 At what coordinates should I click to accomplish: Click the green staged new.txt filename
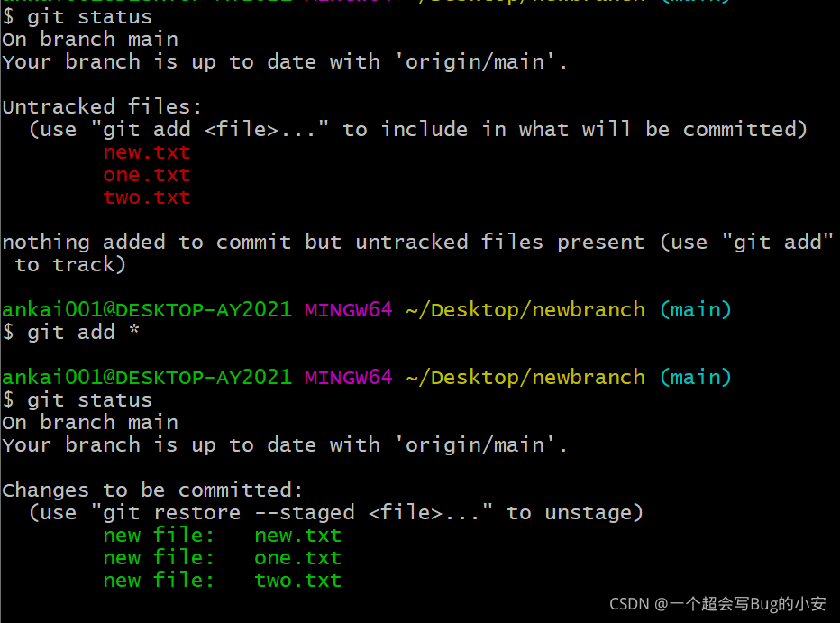(x=297, y=536)
